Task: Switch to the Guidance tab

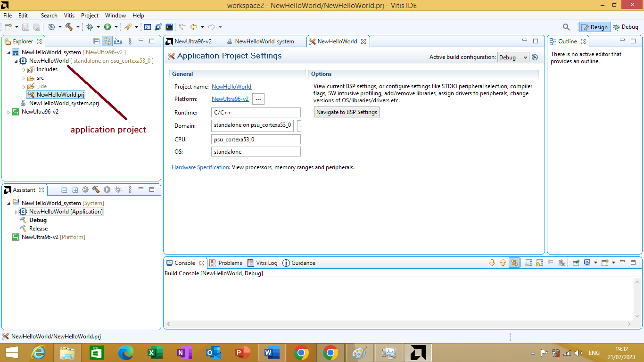Action: (x=299, y=263)
